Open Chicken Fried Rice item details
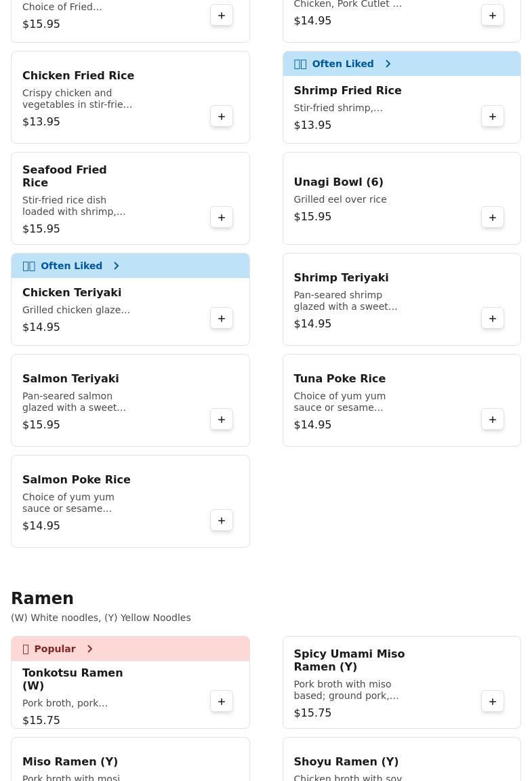 tap(78, 75)
